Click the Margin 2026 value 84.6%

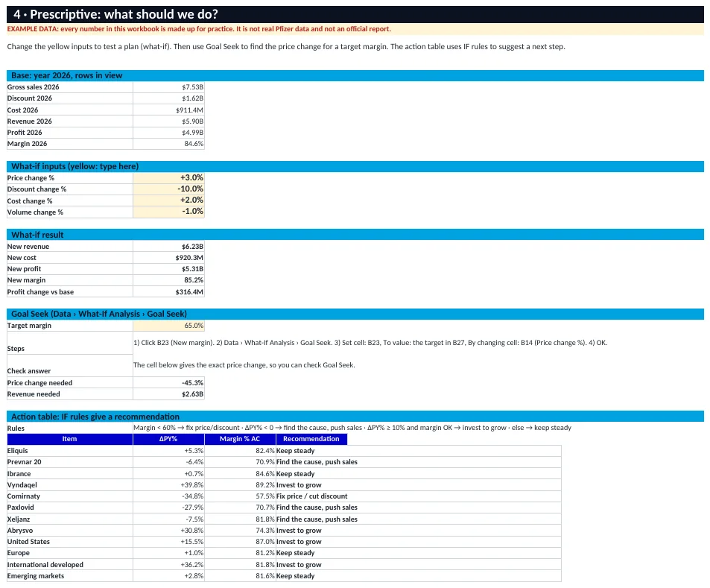(168, 144)
